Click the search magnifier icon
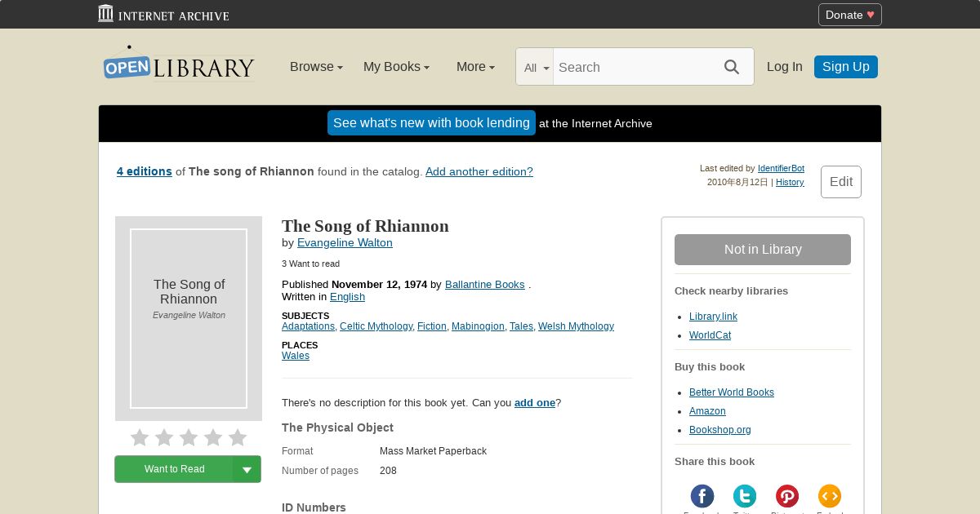The width and height of the screenshot is (980, 514). pyautogui.click(x=732, y=67)
